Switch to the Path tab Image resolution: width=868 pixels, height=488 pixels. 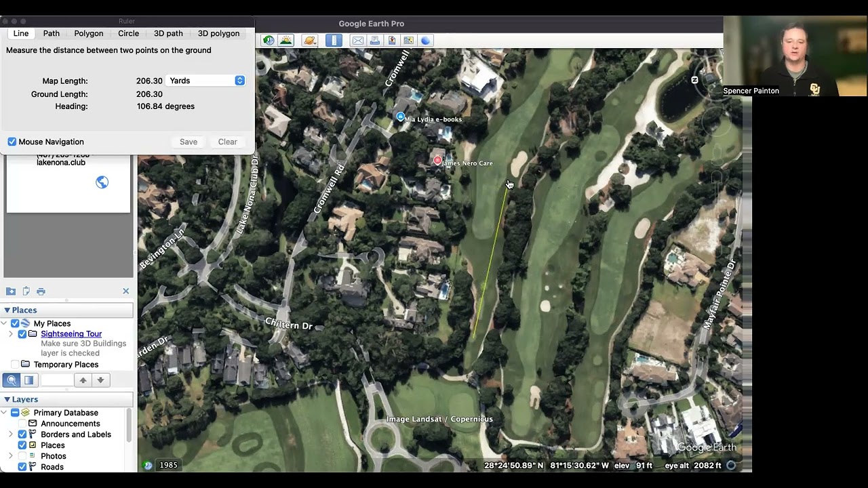[x=52, y=33]
